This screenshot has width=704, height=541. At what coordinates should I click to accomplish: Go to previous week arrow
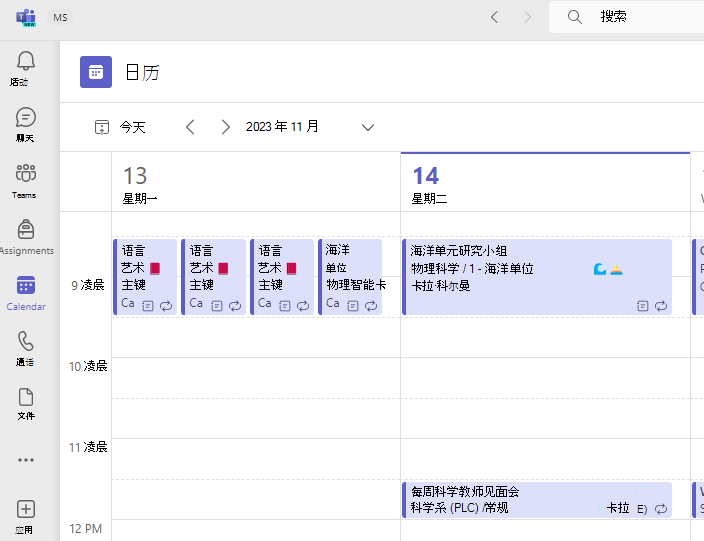click(x=190, y=127)
